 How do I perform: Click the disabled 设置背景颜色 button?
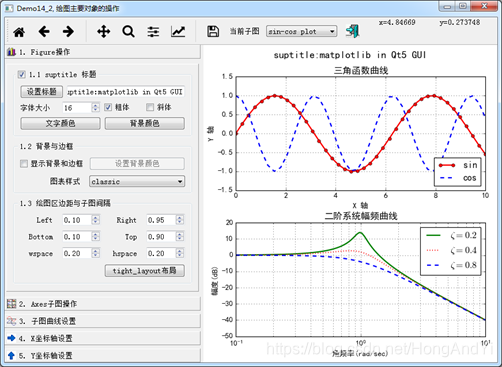(x=137, y=163)
